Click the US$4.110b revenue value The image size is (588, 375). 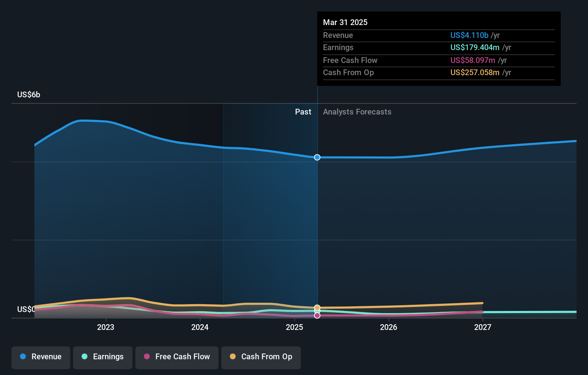click(469, 35)
